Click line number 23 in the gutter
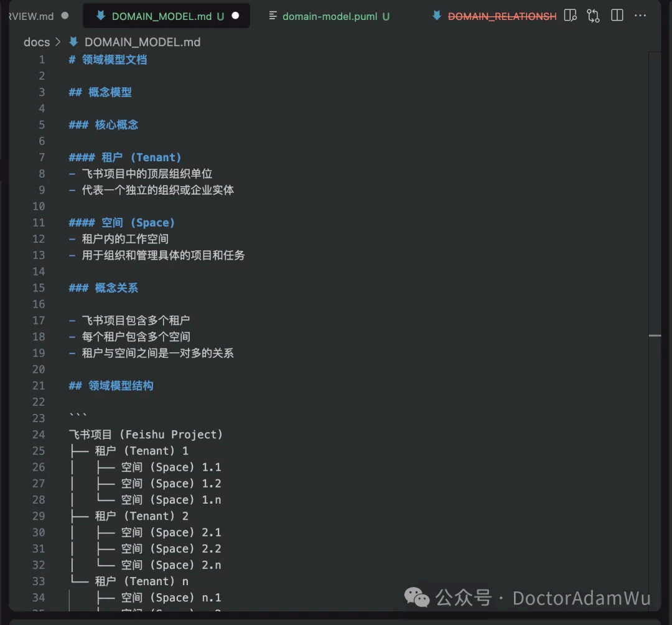Screen dimensions: 672x625 coord(39,418)
